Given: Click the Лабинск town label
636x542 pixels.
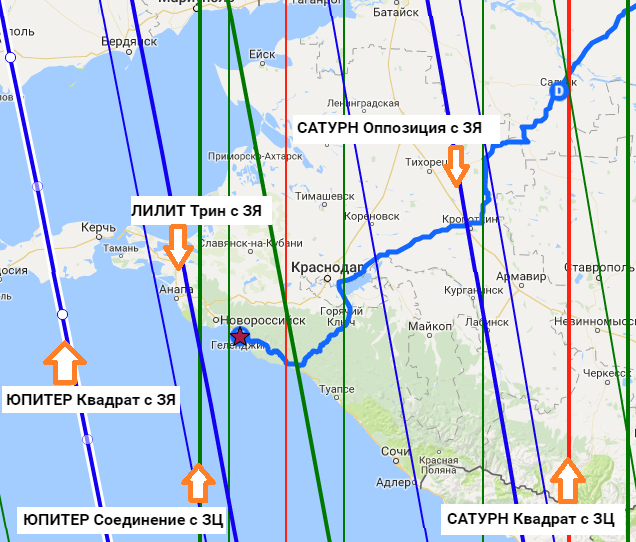Looking at the screenshot, I should click(x=487, y=322).
